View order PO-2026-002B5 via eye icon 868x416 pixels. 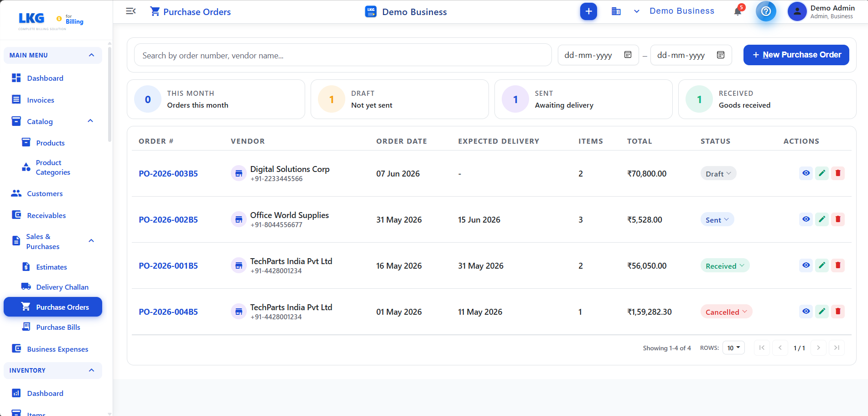[x=806, y=219]
